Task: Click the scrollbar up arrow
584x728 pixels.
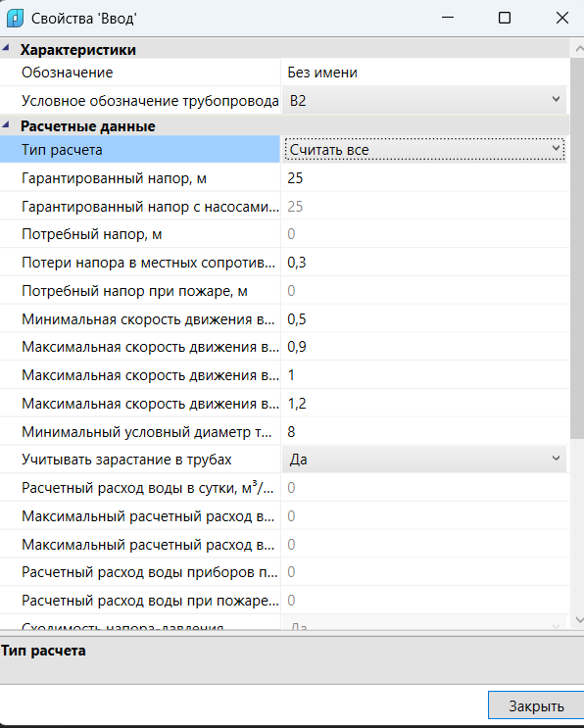Action: click(x=578, y=48)
